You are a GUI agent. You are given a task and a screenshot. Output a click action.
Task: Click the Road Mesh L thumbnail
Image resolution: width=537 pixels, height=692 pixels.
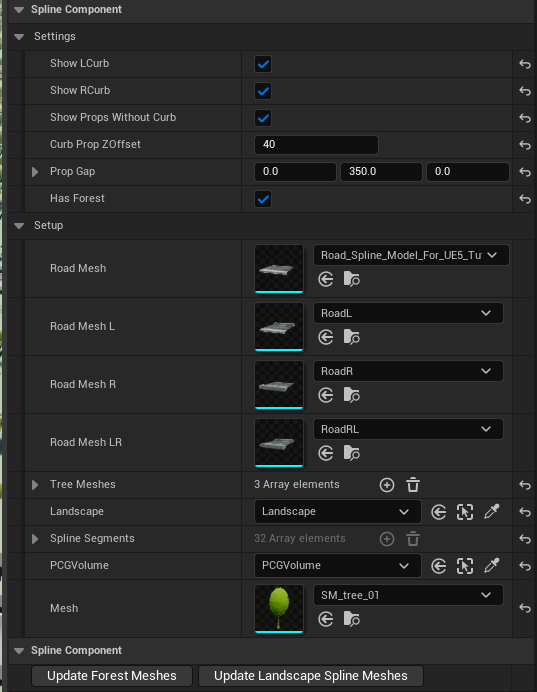point(279,327)
